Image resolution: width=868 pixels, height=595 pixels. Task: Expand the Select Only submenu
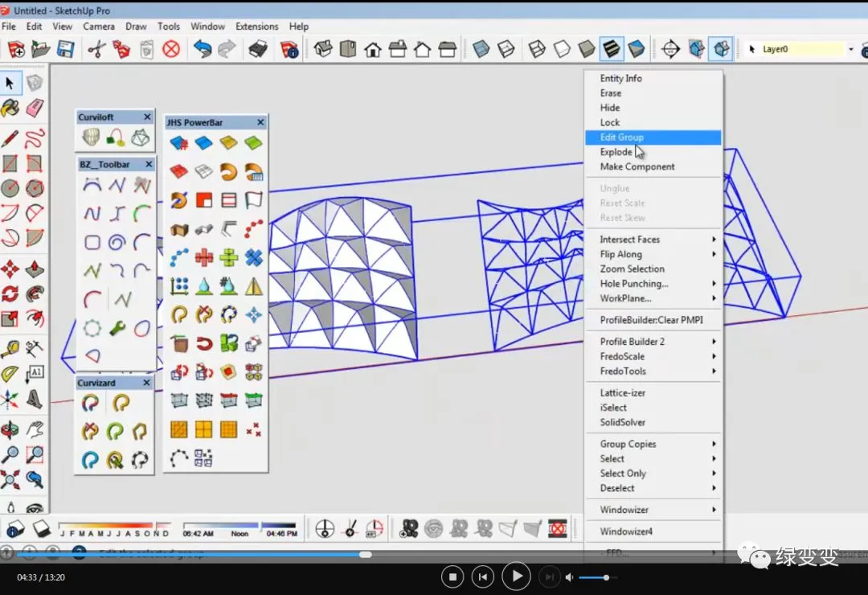pyautogui.click(x=653, y=474)
